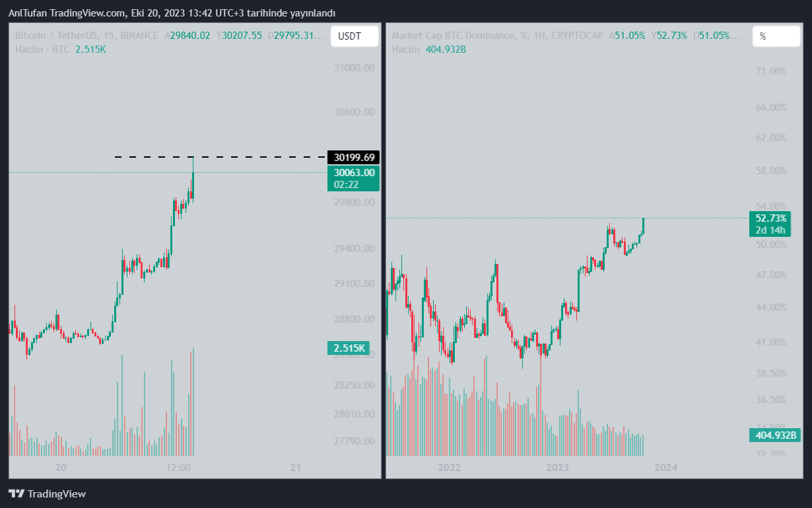Select the Hacim · BTC volume indicator label
Screen dimensions: 812x508
click(42, 49)
